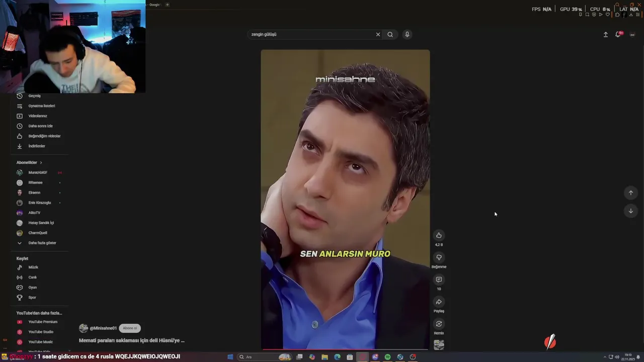Share the Short with Paylaş
The width and height of the screenshot is (644, 362).
pos(439,302)
